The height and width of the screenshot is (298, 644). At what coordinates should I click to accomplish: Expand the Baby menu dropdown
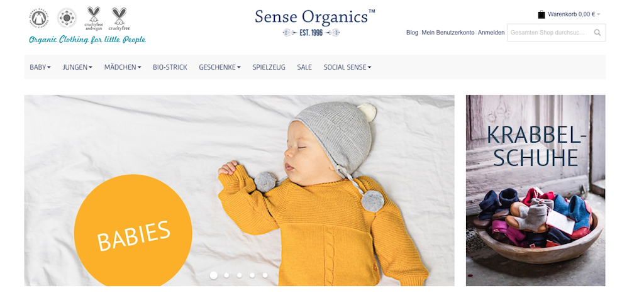pyautogui.click(x=40, y=67)
